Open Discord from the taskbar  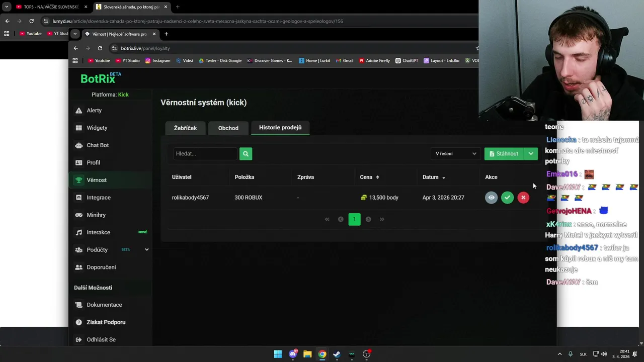[x=293, y=354]
